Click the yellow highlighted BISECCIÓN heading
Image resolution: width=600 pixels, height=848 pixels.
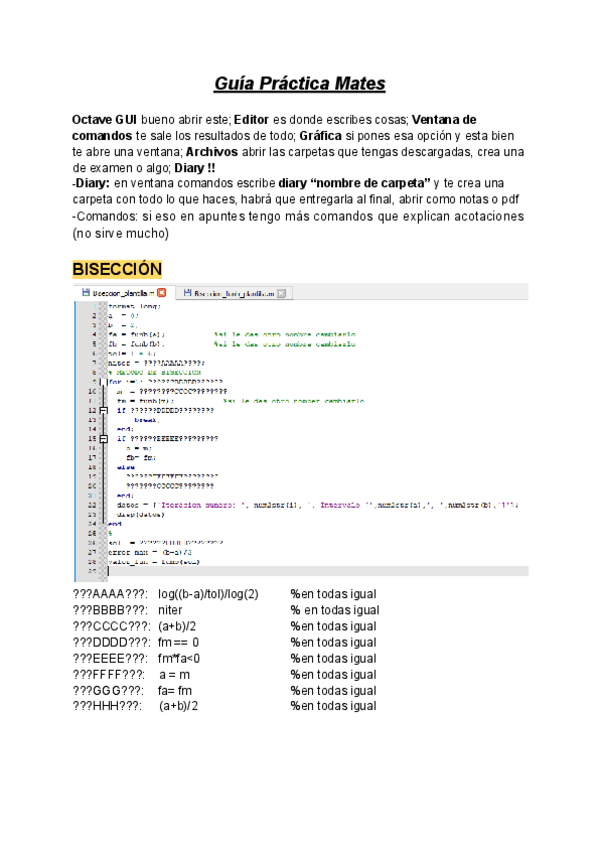[x=117, y=269]
